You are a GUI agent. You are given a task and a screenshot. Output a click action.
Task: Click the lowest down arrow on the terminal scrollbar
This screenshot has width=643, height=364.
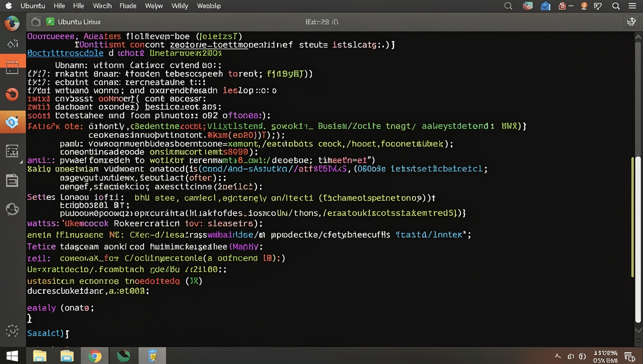638,341
